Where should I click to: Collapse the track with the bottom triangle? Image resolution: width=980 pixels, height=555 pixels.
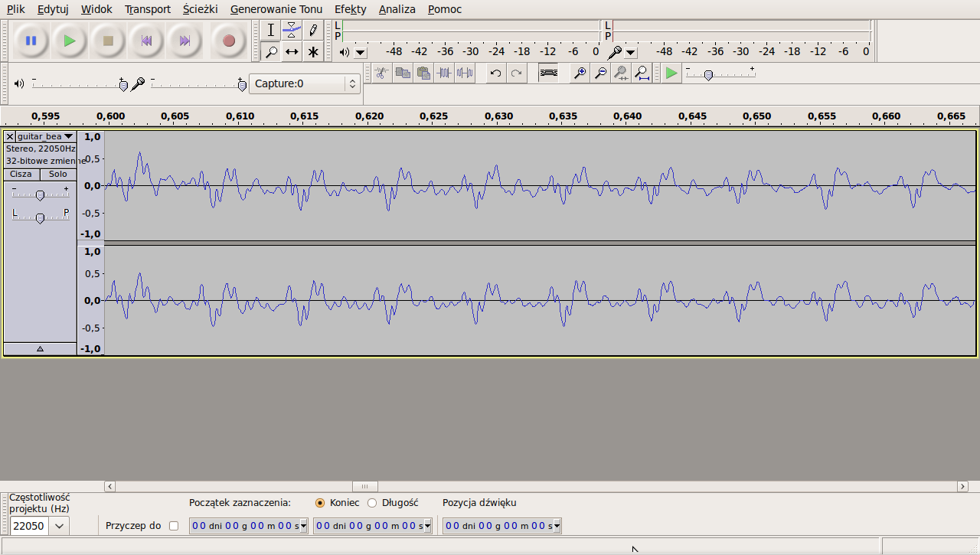tap(40, 349)
